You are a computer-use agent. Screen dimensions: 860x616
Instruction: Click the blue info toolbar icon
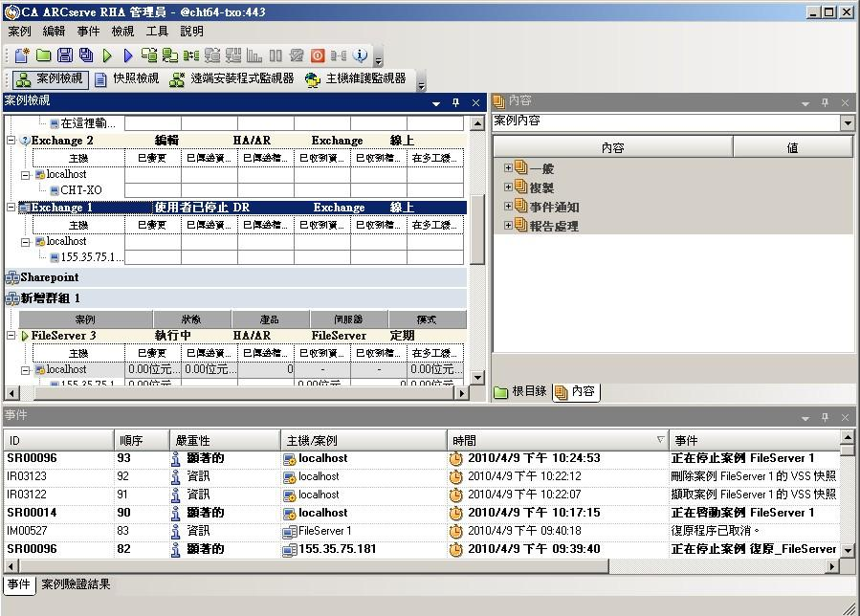360,55
